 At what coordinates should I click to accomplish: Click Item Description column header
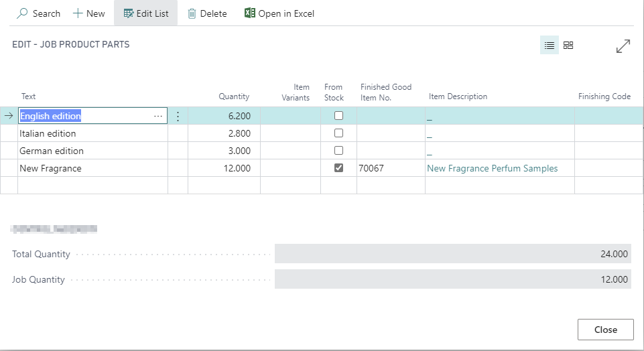coord(458,96)
